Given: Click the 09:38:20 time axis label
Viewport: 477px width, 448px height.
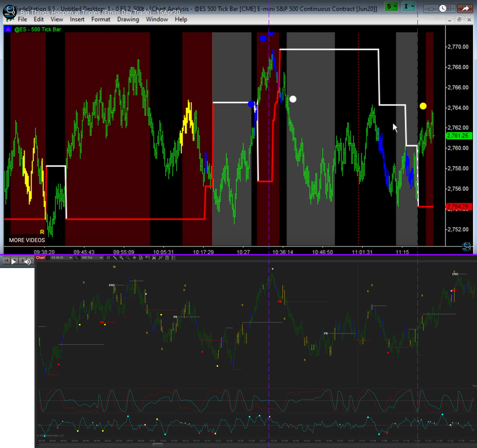Looking at the screenshot, I should pyautogui.click(x=44, y=252).
